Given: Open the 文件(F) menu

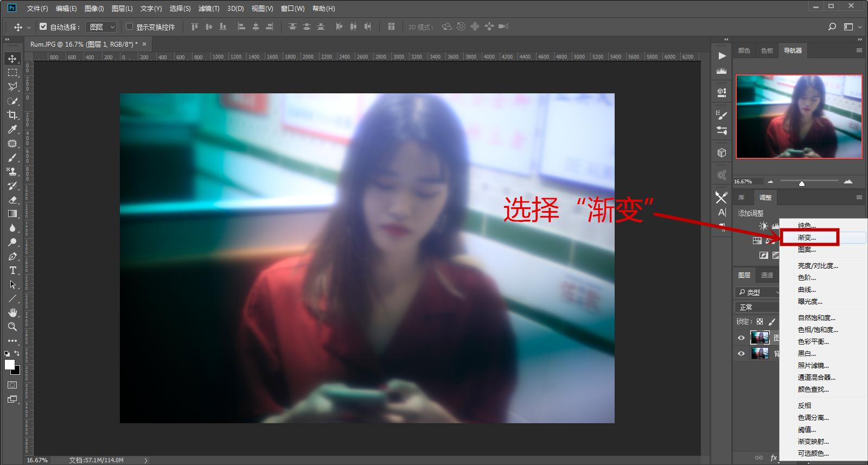Looking at the screenshot, I should (37, 9).
